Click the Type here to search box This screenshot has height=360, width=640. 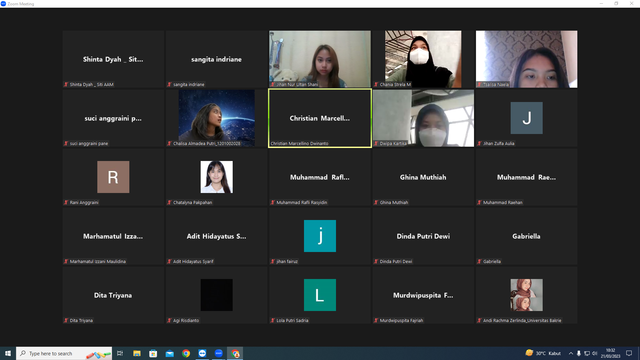[x=64, y=353]
